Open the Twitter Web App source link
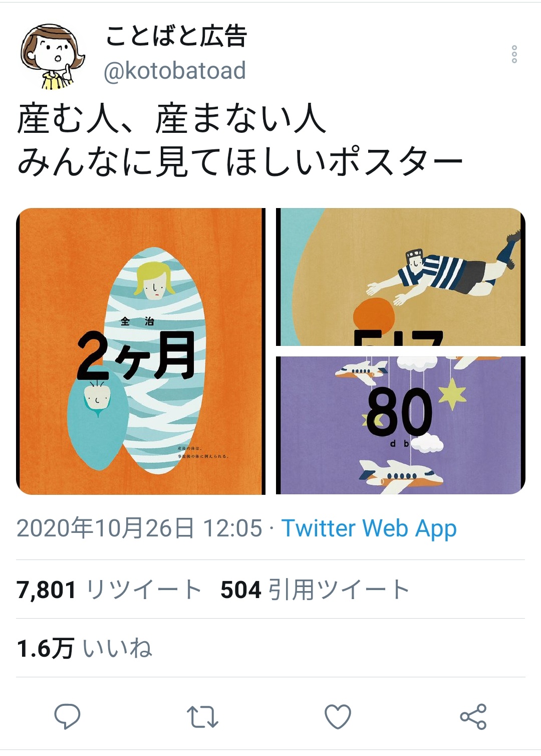 [x=369, y=528]
